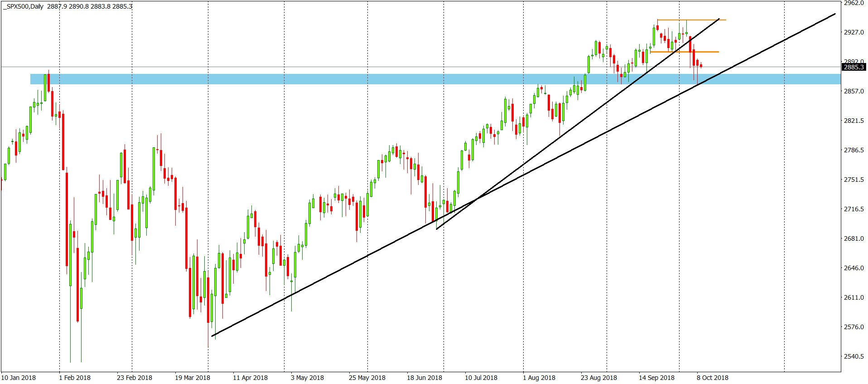This screenshot has width=868, height=384.
Task: Click the 1 Feb 2018 date label
Action: [x=75, y=378]
